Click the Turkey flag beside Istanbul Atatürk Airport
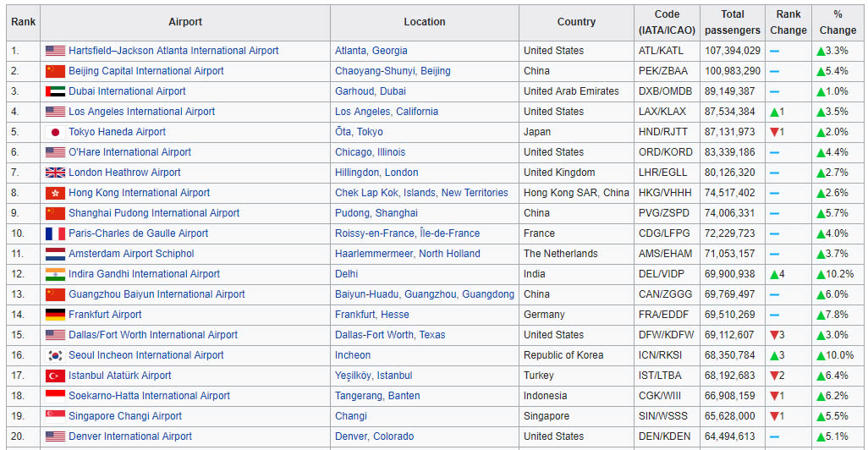868x450 pixels. (x=55, y=376)
